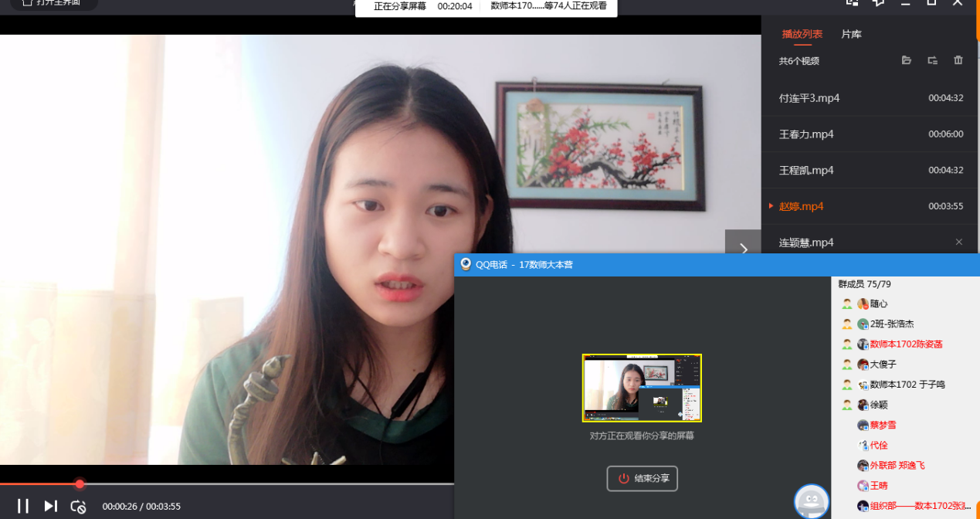Skip to the next video
The image size is (980, 519).
point(51,506)
